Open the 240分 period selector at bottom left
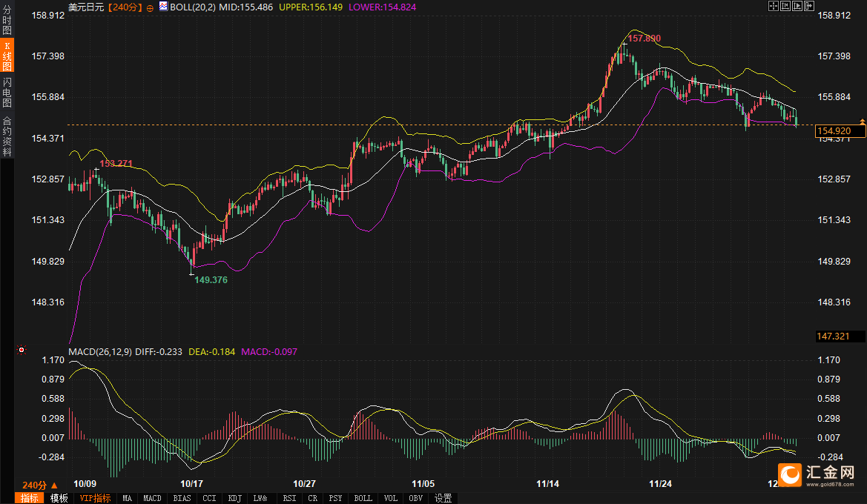The height and width of the screenshot is (504, 867). click(40, 485)
